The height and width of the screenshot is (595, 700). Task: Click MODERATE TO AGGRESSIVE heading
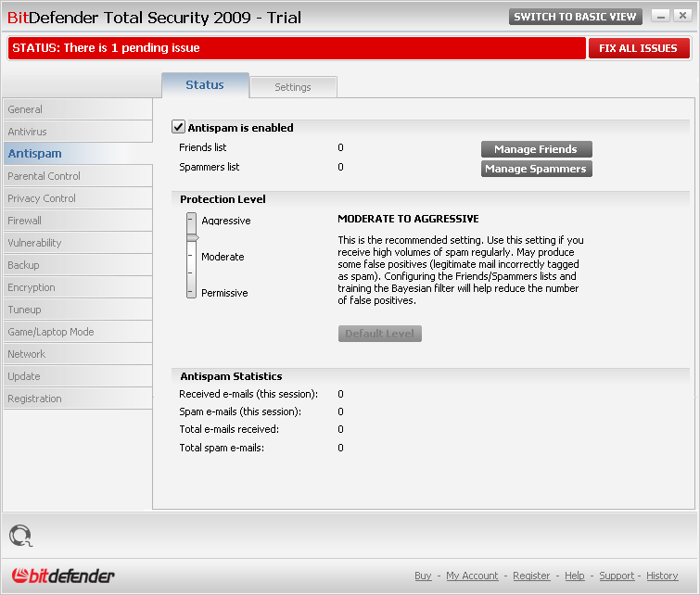408,219
